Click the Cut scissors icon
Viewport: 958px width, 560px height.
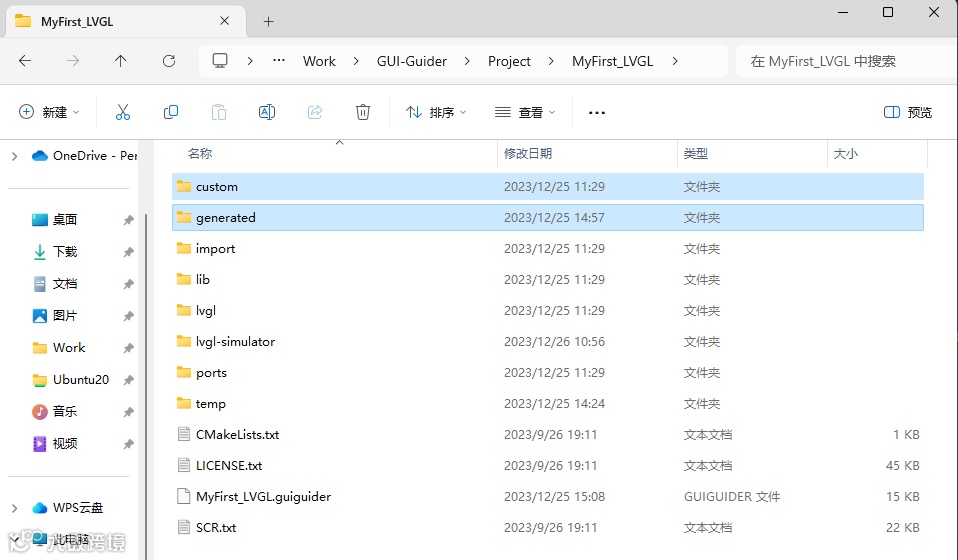coord(123,112)
